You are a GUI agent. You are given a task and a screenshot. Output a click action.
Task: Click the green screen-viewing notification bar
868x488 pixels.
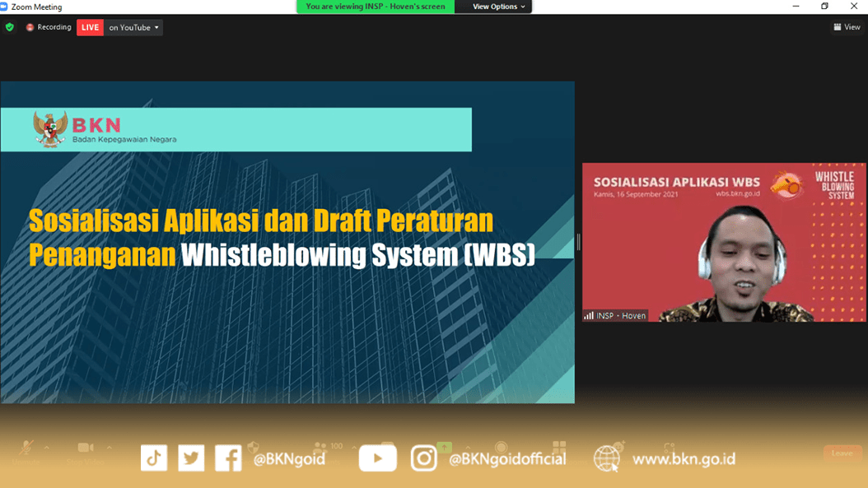(376, 7)
